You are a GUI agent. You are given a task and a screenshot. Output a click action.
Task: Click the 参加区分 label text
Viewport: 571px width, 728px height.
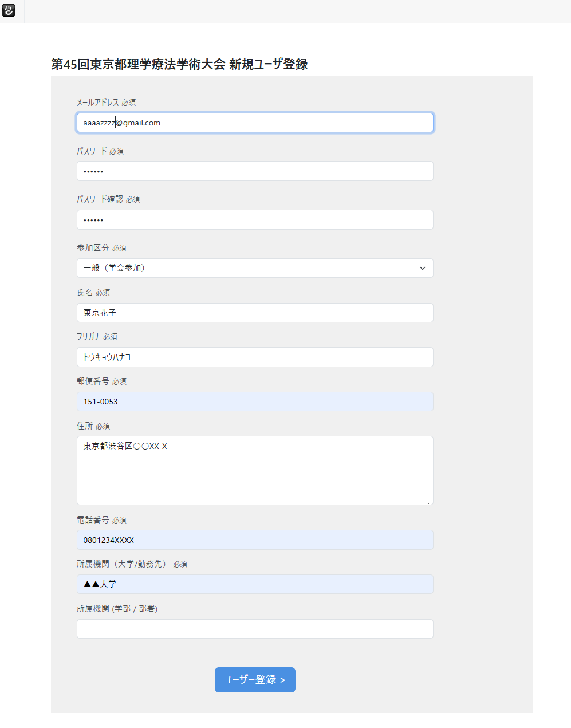(93, 247)
